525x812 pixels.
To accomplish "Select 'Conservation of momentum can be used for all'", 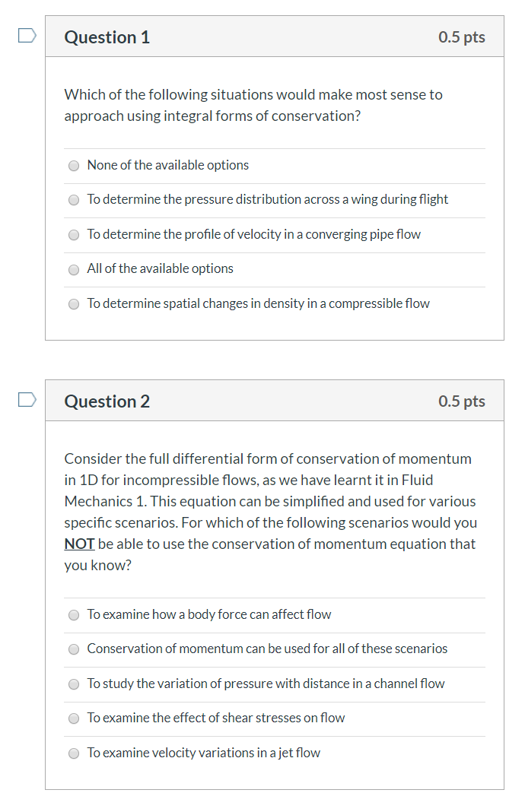I will pyautogui.click(x=74, y=649).
